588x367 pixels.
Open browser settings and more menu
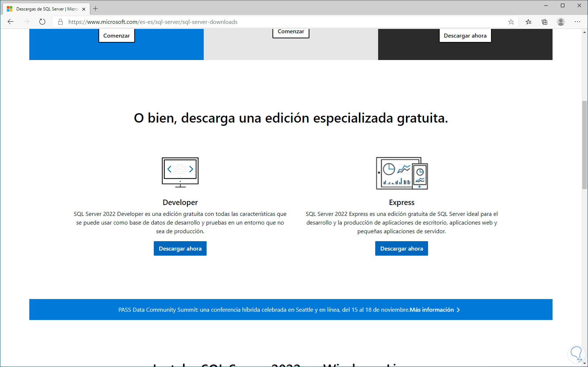578,22
